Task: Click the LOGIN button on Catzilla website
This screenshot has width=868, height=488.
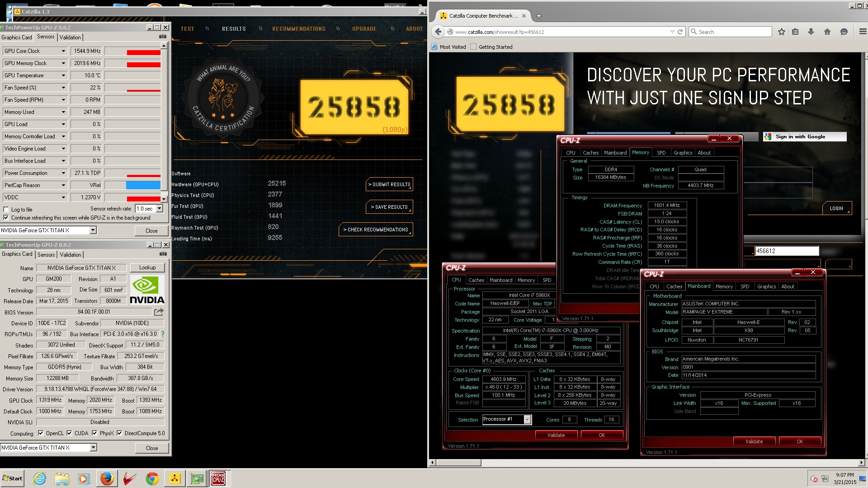Action: 837,208
